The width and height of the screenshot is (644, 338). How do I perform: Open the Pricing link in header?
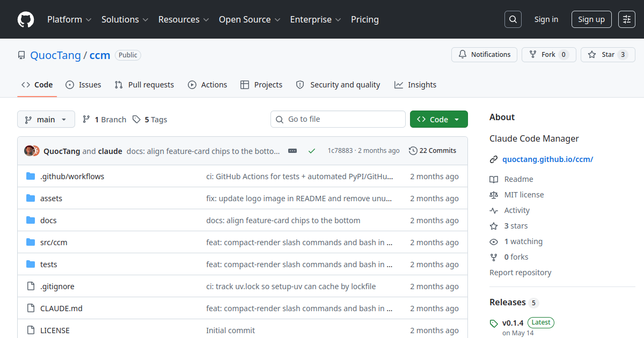[x=365, y=19]
